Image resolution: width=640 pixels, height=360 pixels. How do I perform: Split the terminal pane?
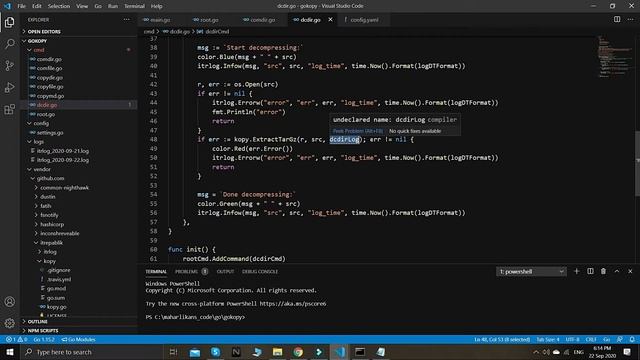(590, 271)
